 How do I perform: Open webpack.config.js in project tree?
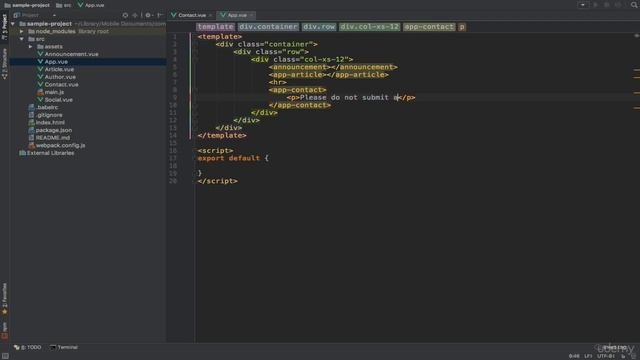point(60,145)
